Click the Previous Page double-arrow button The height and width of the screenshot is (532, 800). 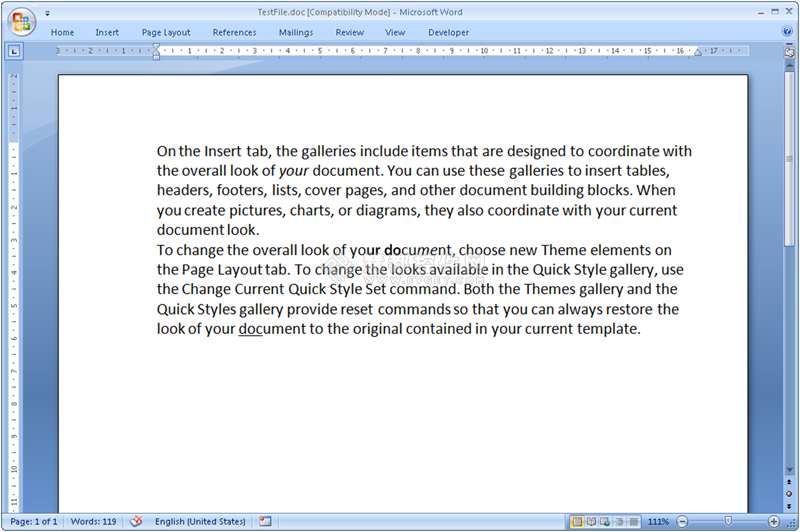point(789,482)
